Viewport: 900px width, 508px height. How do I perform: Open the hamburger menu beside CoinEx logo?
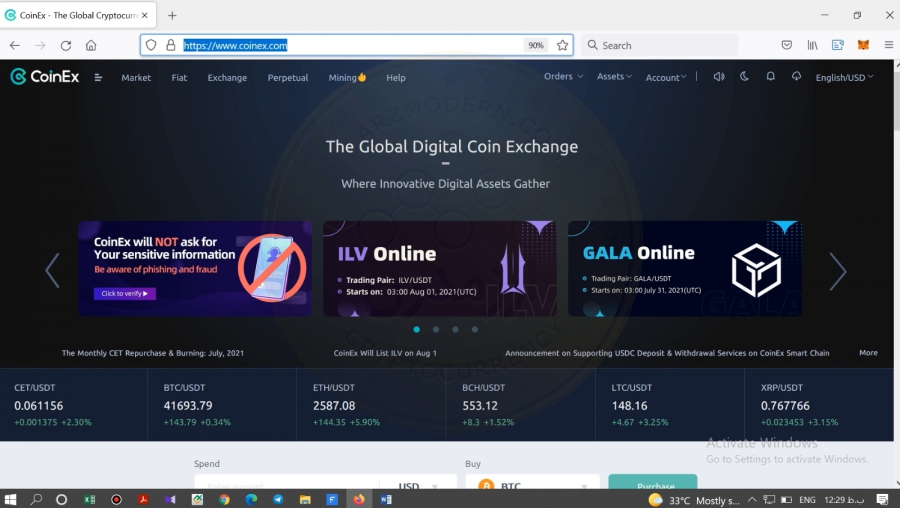point(98,77)
